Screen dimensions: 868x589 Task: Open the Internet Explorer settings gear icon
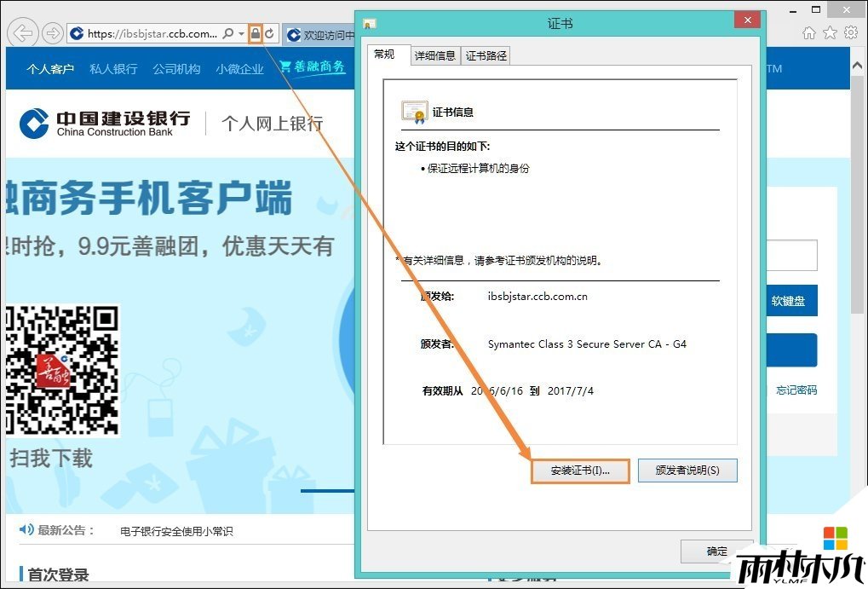click(850, 32)
